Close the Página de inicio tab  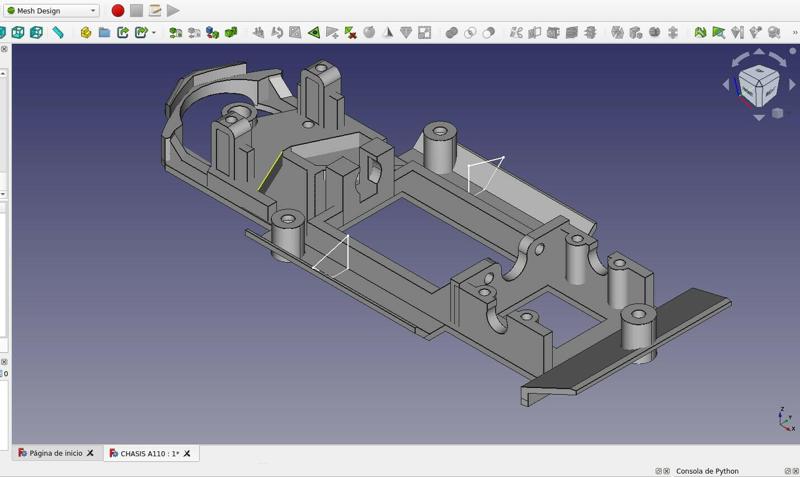(x=90, y=453)
